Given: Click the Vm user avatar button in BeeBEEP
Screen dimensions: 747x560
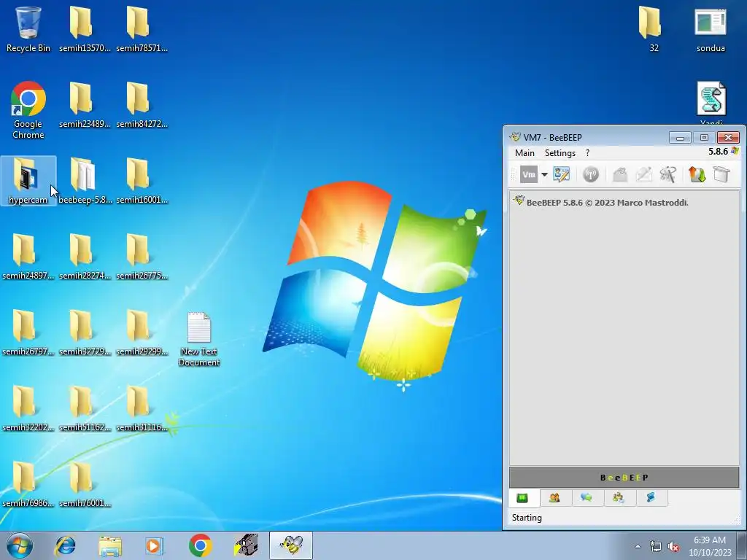Looking at the screenshot, I should click(x=528, y=174).
